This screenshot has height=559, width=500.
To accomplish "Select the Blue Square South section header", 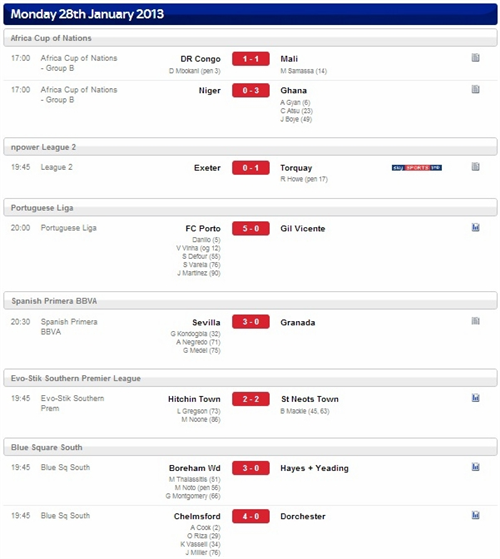I will 250,447.
